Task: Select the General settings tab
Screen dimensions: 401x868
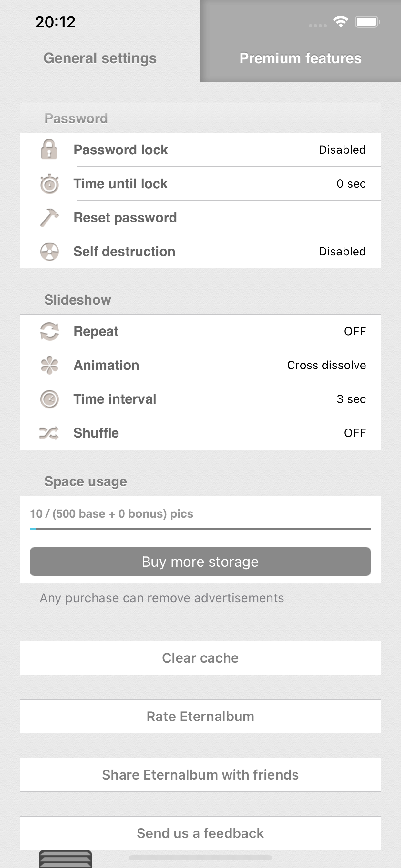Action: pos(100,58)
